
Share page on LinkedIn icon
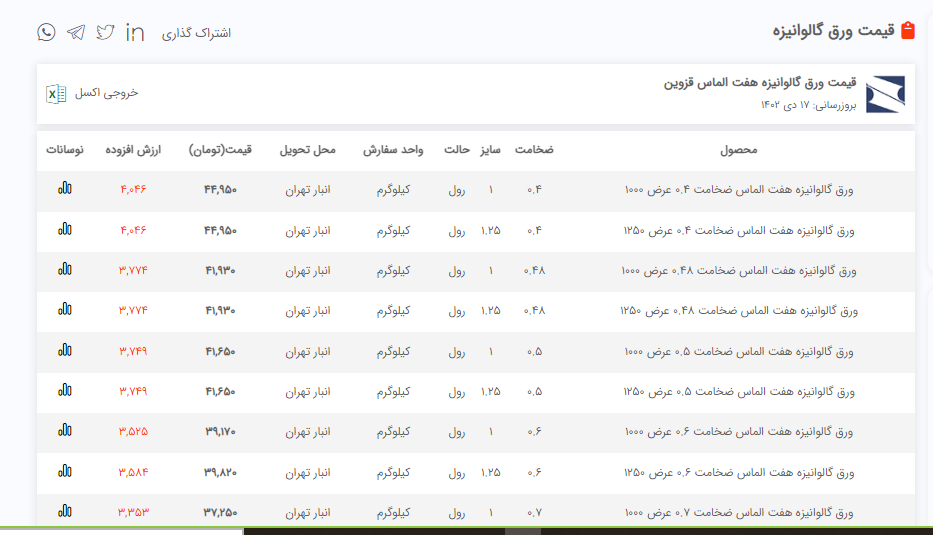[x=135, y=32]
